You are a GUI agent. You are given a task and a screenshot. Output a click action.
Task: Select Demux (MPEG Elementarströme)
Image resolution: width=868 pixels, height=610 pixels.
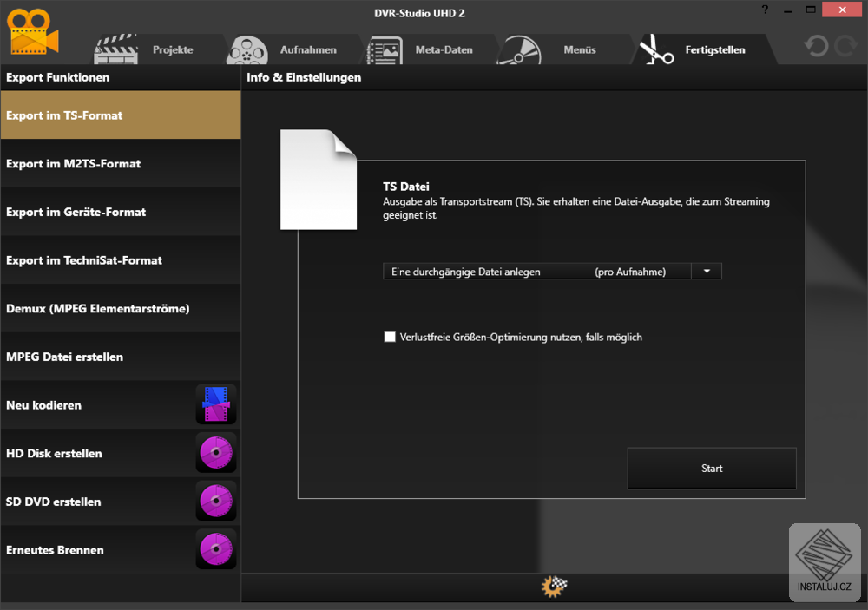[x=121, y=308]
